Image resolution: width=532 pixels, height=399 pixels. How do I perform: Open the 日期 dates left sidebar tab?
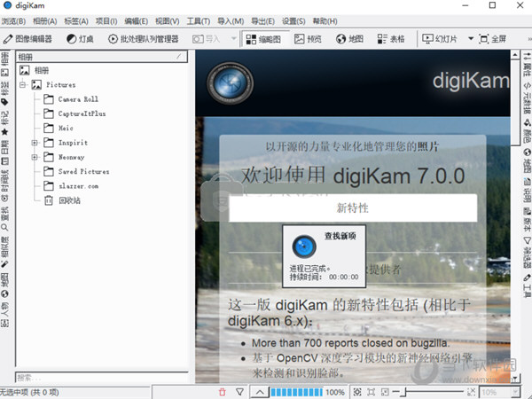[4, 153]
